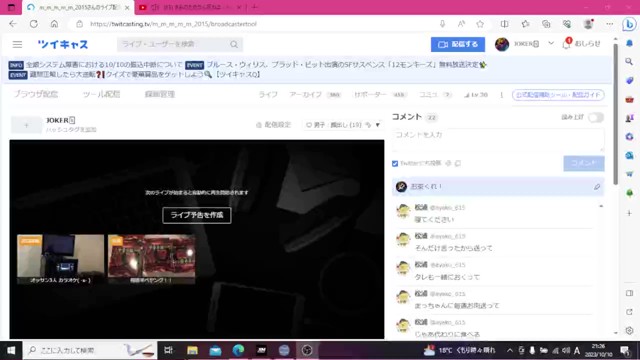Click the pencil edit icon on the pinned comment

pos(597,187)
